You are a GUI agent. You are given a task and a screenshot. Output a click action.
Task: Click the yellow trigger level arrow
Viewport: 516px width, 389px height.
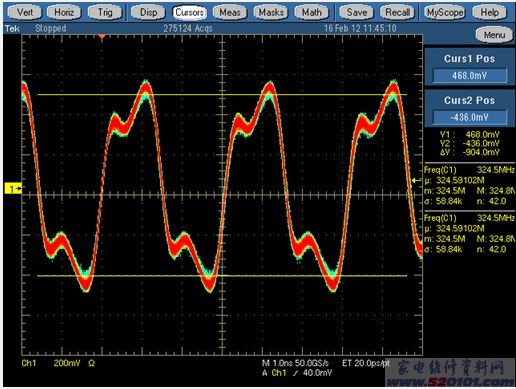click(417, 180)
